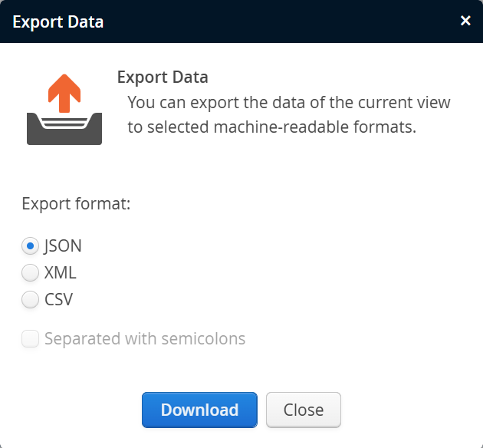
Task: Click the orange arrow in the export icon
Action: pos(64,92)
